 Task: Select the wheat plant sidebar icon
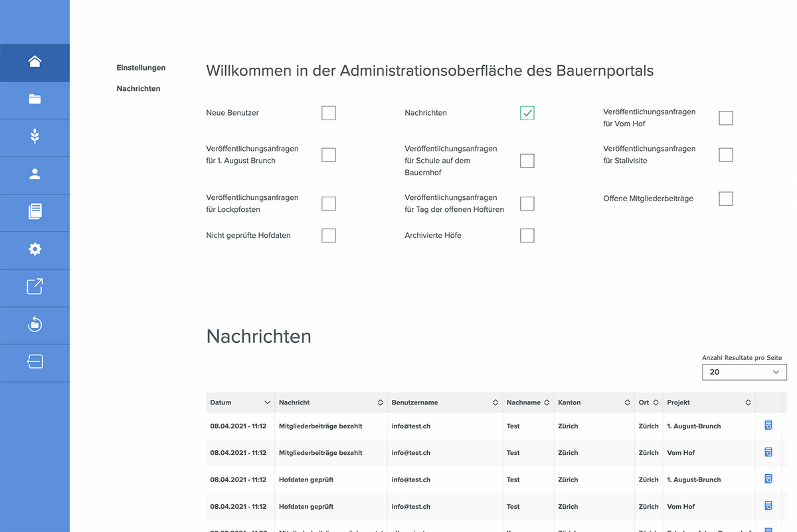[x=35, y=137]
